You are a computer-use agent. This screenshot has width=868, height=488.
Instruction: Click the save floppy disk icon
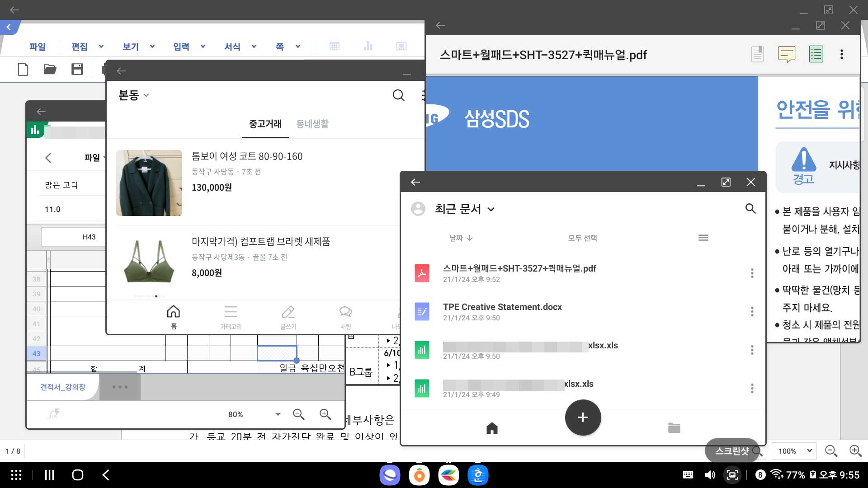(77, 69)
